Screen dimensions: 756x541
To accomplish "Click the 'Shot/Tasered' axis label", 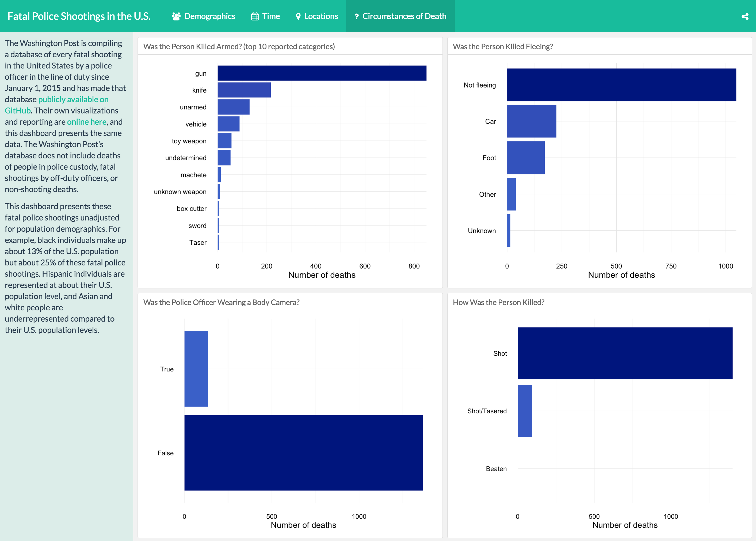I will coord(487,411).
